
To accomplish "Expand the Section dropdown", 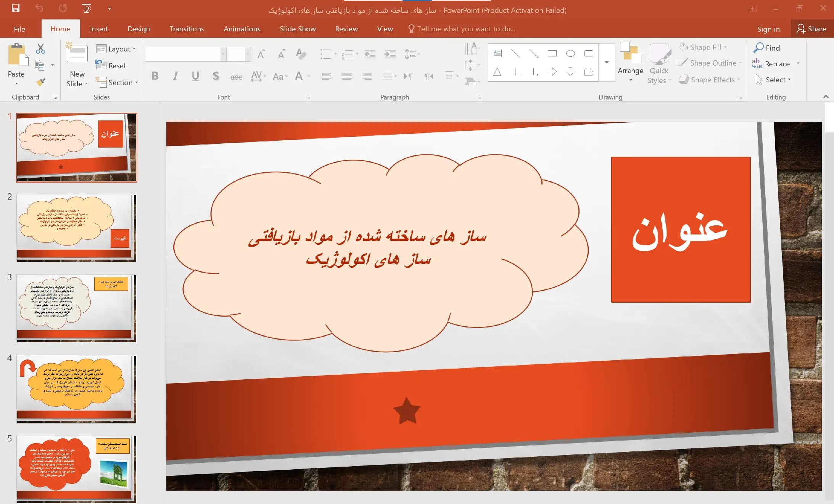I will 117,82.
